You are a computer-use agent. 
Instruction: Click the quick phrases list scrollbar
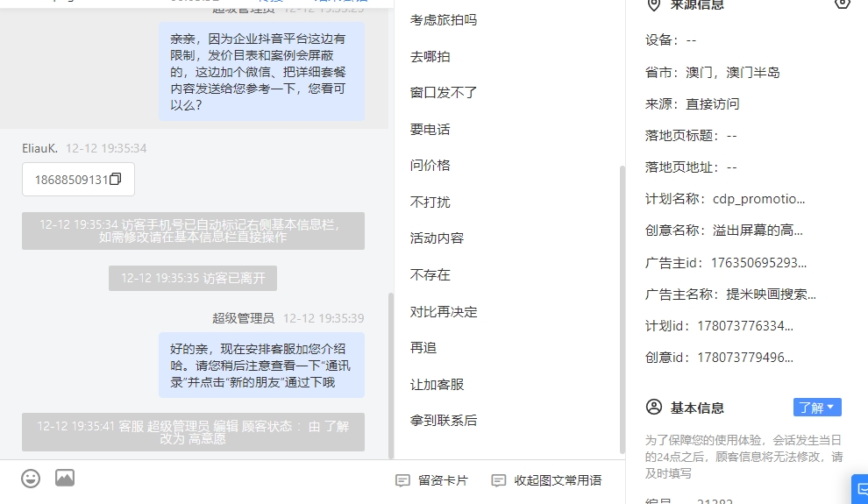point(623,309)
